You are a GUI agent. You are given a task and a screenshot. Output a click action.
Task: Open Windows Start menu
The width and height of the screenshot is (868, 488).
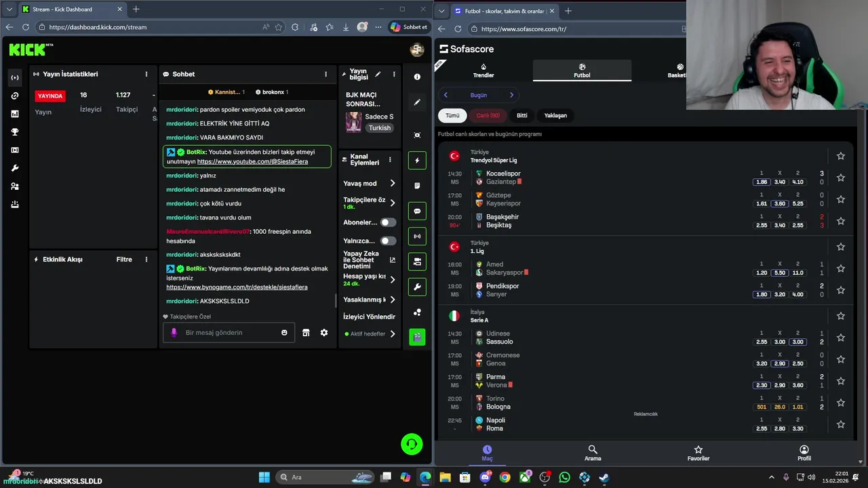[264, 477]
